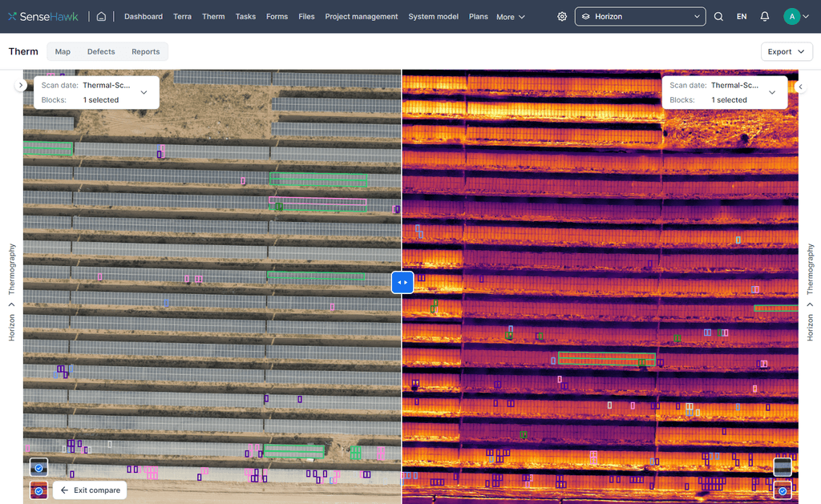Open the settings gear icon
Image resolution: width=821 pixels, height=504 pixels.
[562, 16]
